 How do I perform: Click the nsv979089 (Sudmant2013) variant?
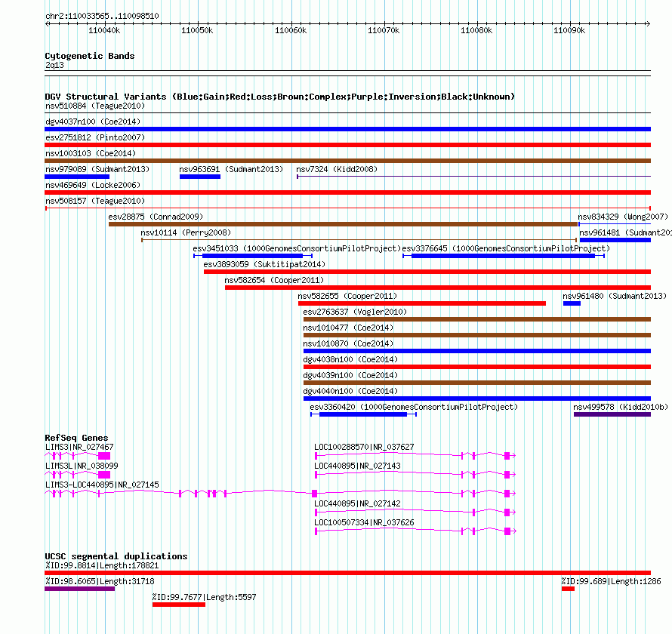[77, 177]
